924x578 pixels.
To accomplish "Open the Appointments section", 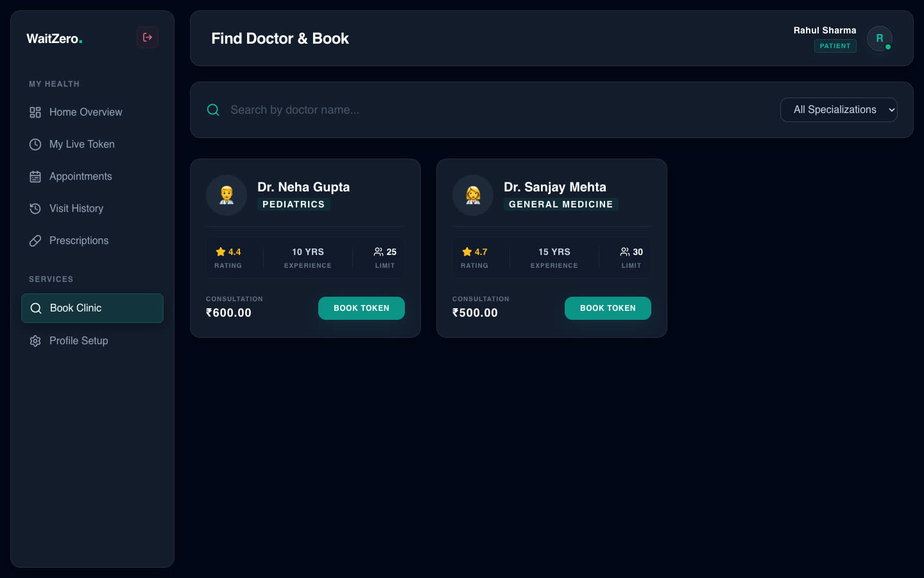I will [92, 177].
